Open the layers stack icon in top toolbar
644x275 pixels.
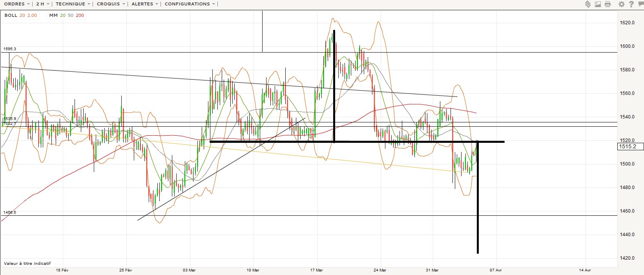point(587,4)
